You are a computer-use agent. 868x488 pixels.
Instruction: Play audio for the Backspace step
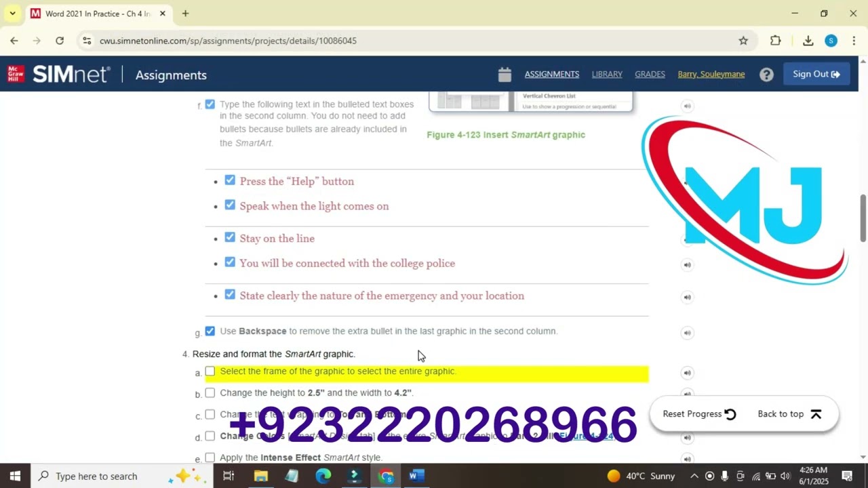687,332
